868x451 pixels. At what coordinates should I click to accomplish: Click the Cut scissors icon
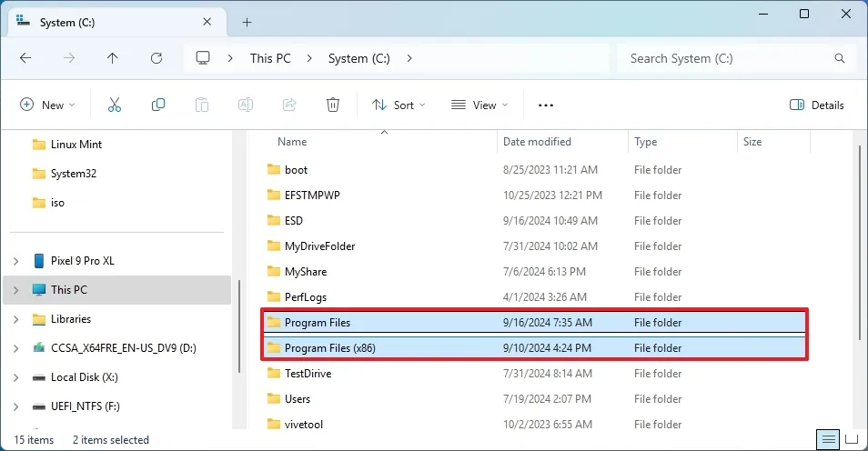pos(115,105)
